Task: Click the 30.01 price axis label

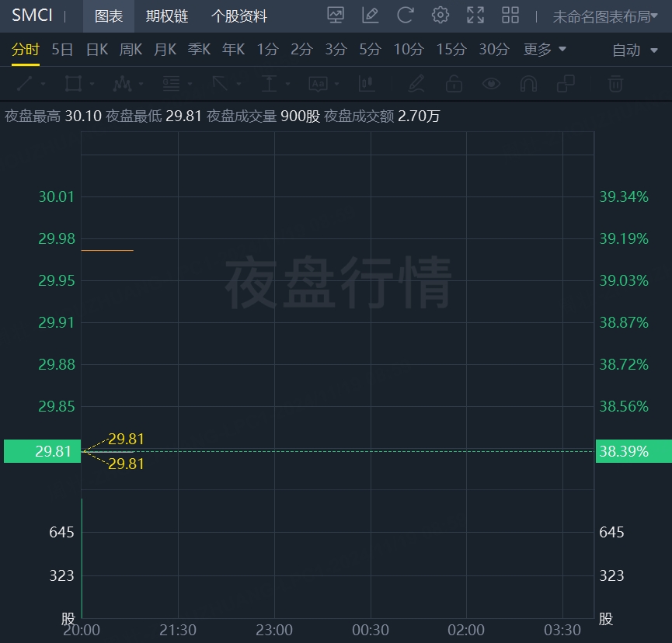Action: click(56, 196)
